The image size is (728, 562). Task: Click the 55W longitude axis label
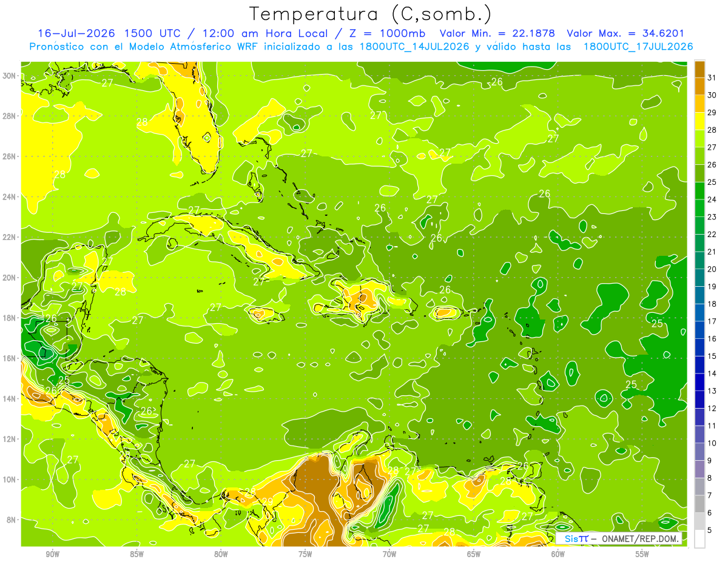pyautogui.click(x=642, y=554)
